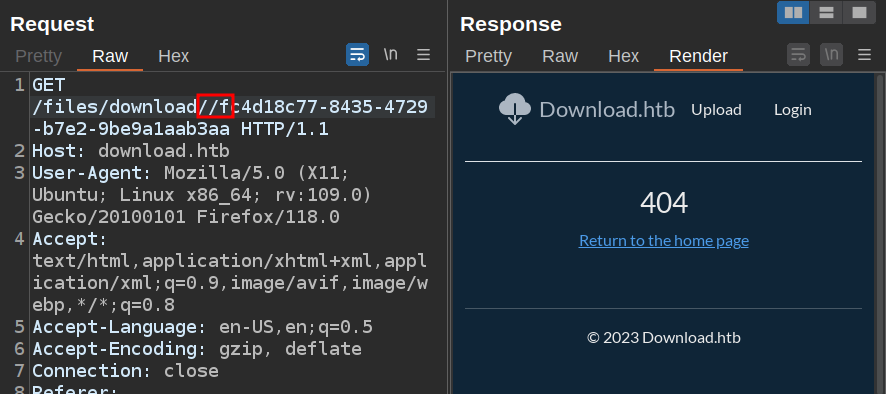Click the Download.htb cloud logo
Viewport: 886px width, 394px height.
(x=515, y=109)
